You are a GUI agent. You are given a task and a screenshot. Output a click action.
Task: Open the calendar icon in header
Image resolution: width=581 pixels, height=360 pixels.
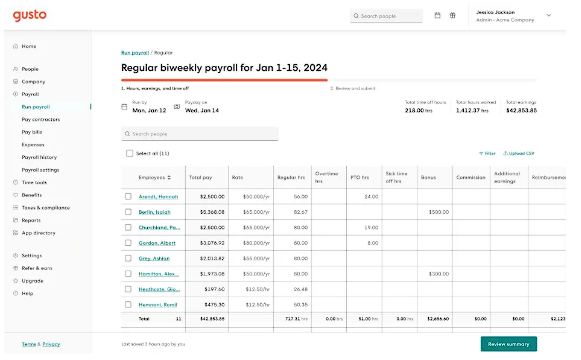tap(438, 16)
